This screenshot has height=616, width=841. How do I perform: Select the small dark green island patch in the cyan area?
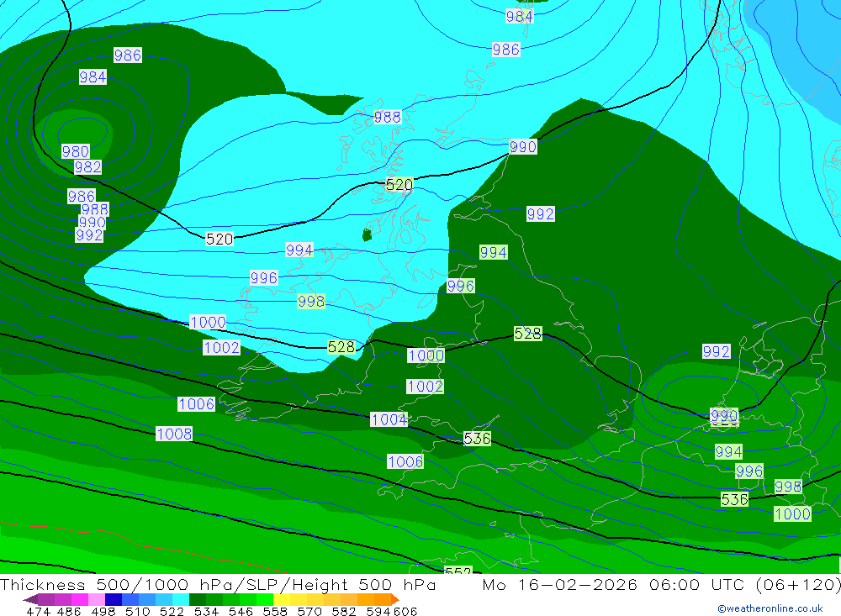pyautogui.click(x=367, y=234)
